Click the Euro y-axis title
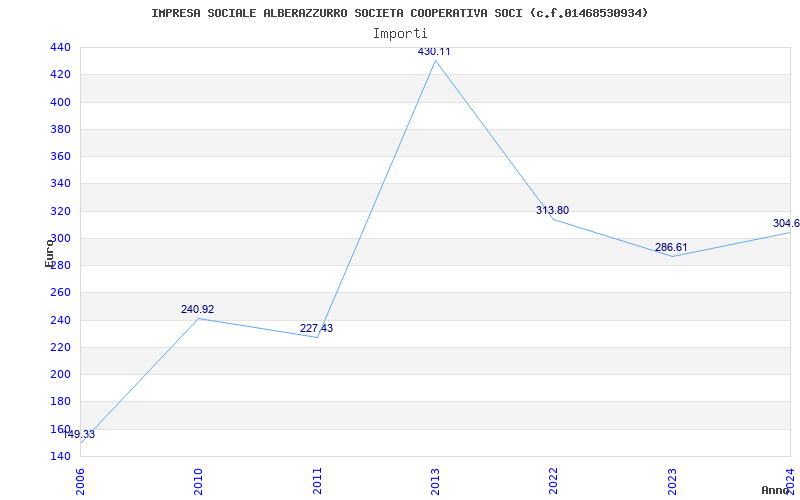The width and height of the screenshot is (800, 500). (49, 253)
